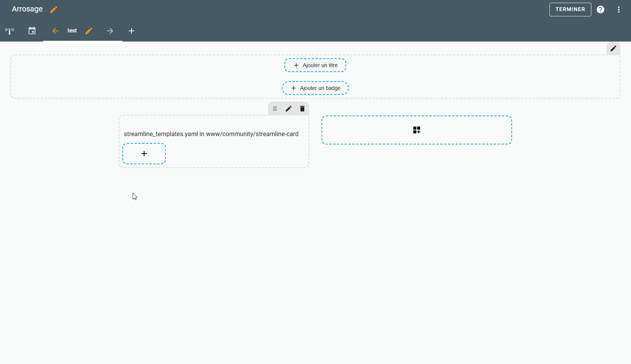The image size is (631, 364).
Task: Add a new view with the plus icon
Action: click(x=132, y=31)
